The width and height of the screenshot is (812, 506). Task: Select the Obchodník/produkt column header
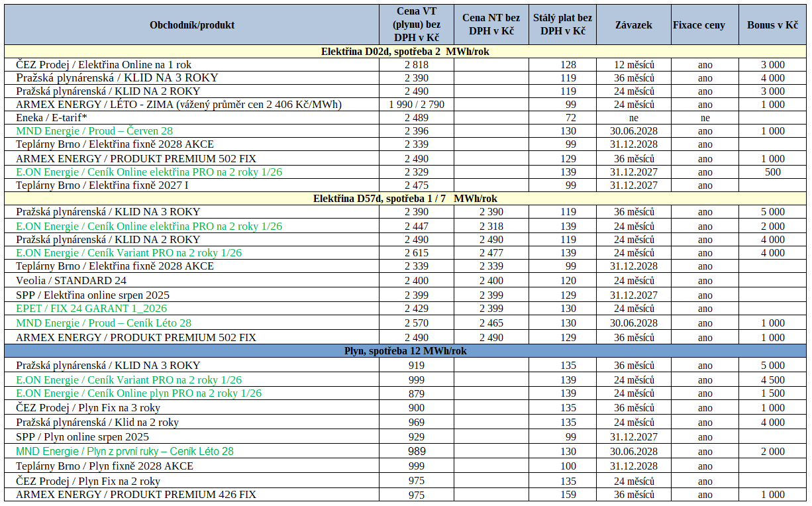click(x=192, y=25)
